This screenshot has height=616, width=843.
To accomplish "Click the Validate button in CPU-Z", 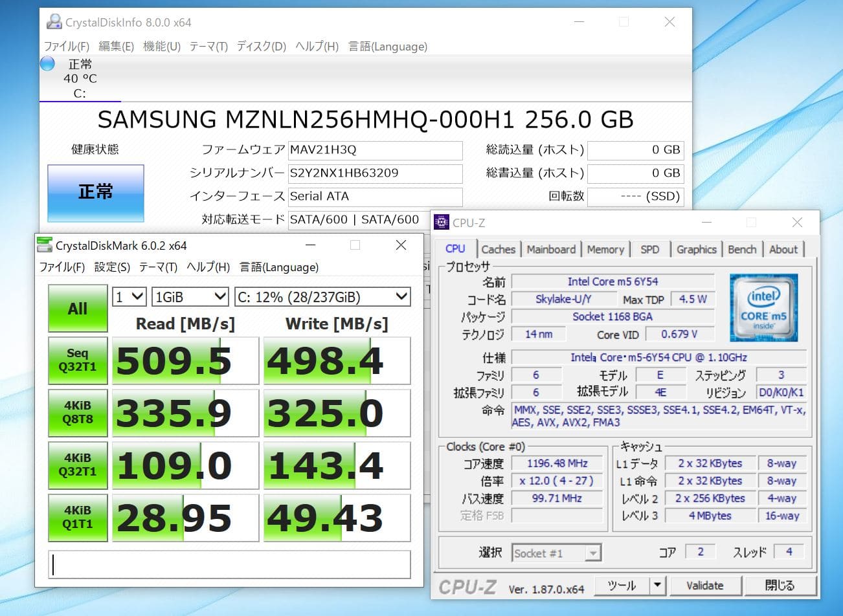I will tap(704, 586).
